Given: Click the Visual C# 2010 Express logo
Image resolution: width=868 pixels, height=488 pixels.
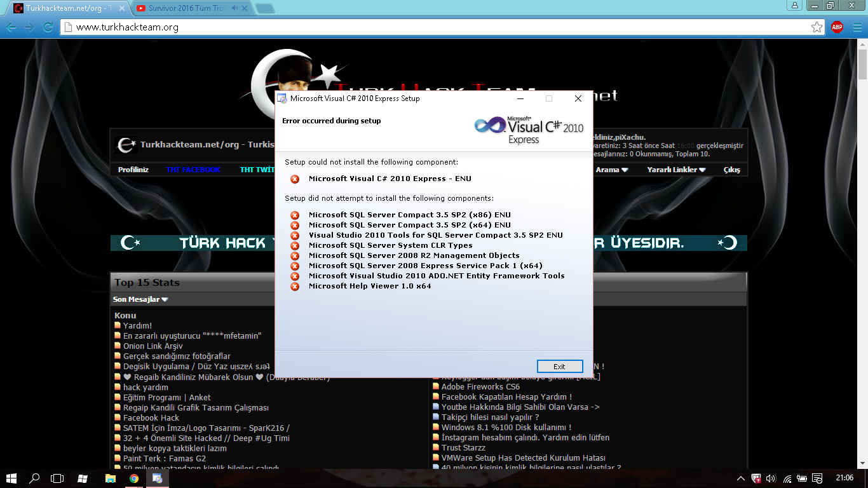Looking at the screenshot, I should point(529,130).
